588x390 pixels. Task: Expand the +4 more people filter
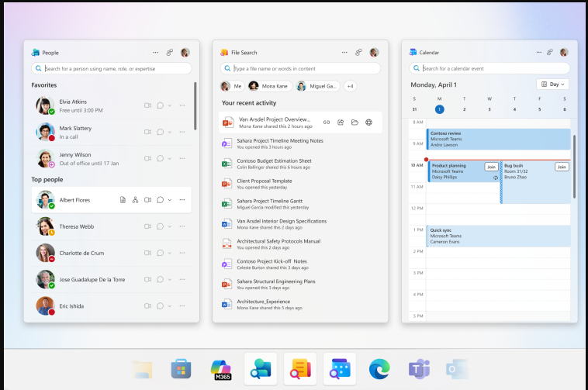[350, 86]
